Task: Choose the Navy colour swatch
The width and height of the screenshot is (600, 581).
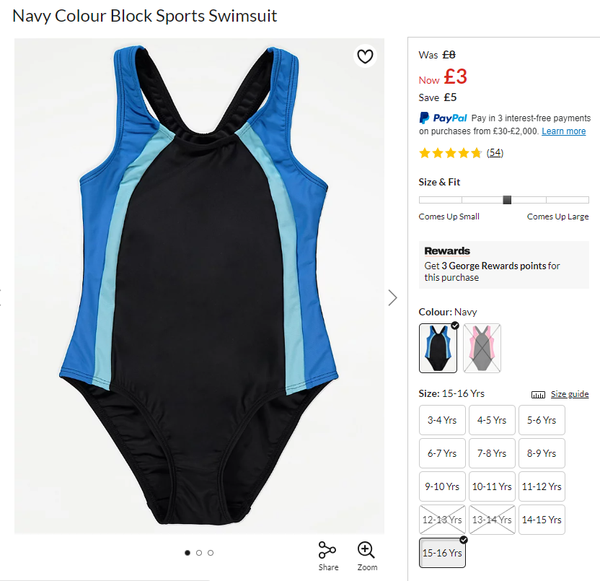Action: [438, 348]
